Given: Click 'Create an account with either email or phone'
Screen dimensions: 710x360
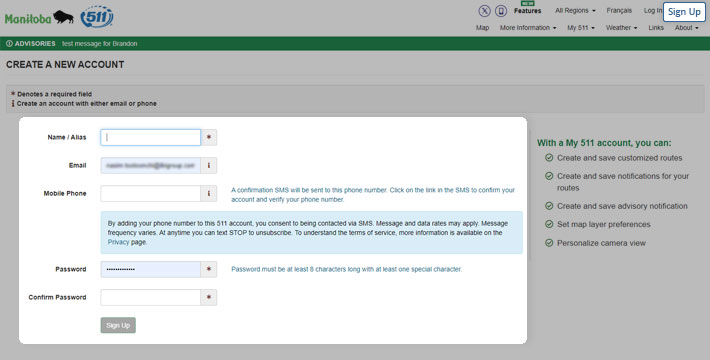Looking at the screenshot, I should point(86,103).
